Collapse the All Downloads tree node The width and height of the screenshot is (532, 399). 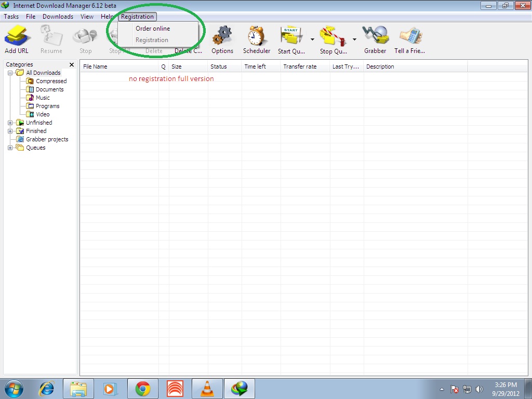(10, 73)
